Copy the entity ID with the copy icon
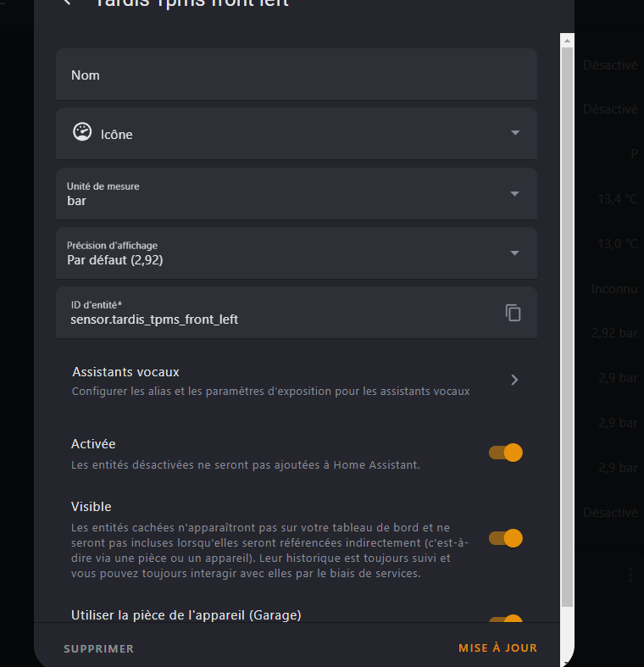 click(x=513, y=313)
